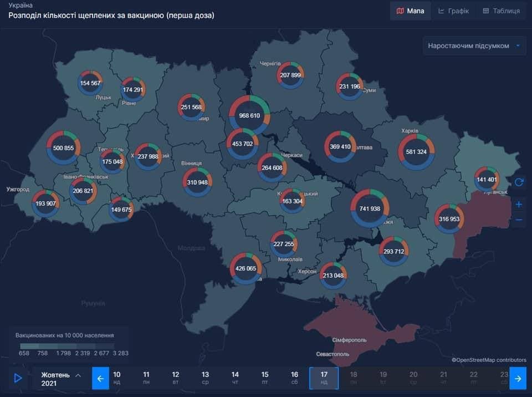Screen dimensions: 532x397
Task: Click the Kyiv donut chart 968 610
Action: (x=249, y=116)
